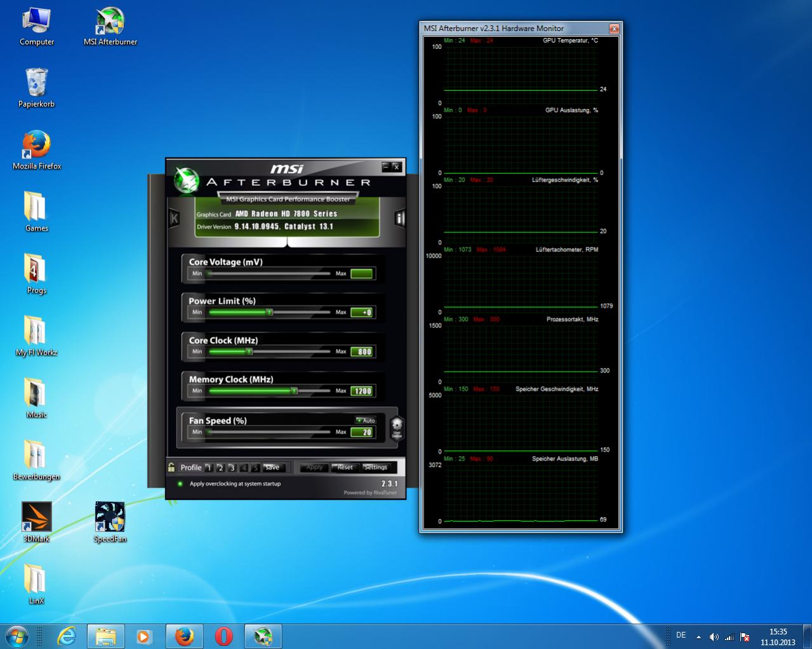Minimize the MSI Afterburner window

(x=386, y=166)
